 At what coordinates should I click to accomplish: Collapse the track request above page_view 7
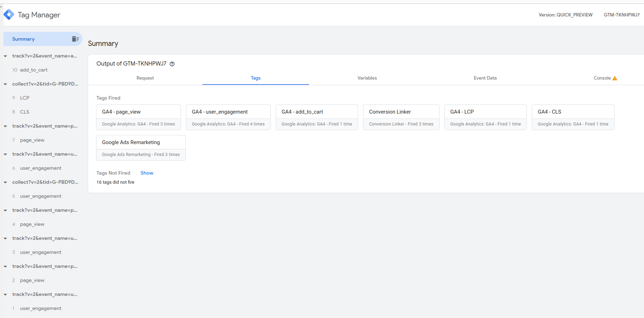point(5,126)
